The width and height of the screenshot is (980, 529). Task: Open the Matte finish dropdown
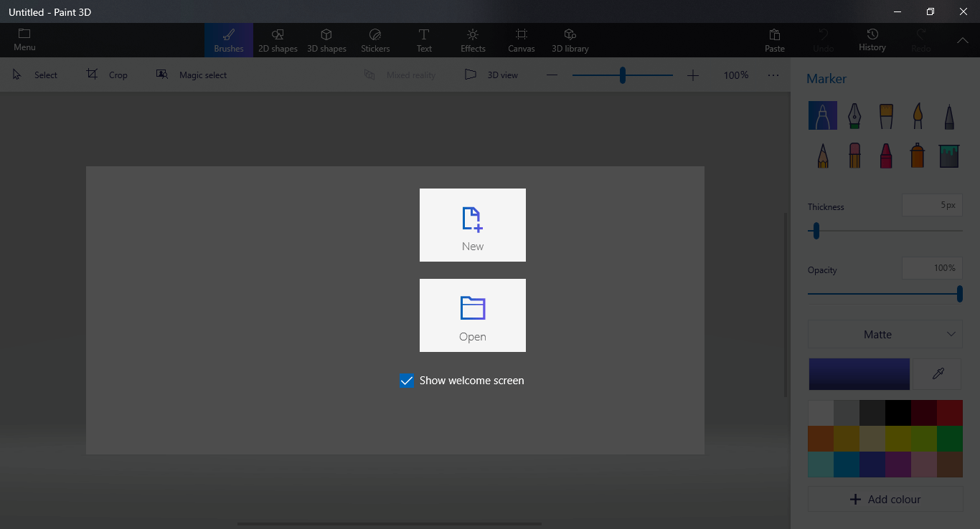click(x=885, y=334)
